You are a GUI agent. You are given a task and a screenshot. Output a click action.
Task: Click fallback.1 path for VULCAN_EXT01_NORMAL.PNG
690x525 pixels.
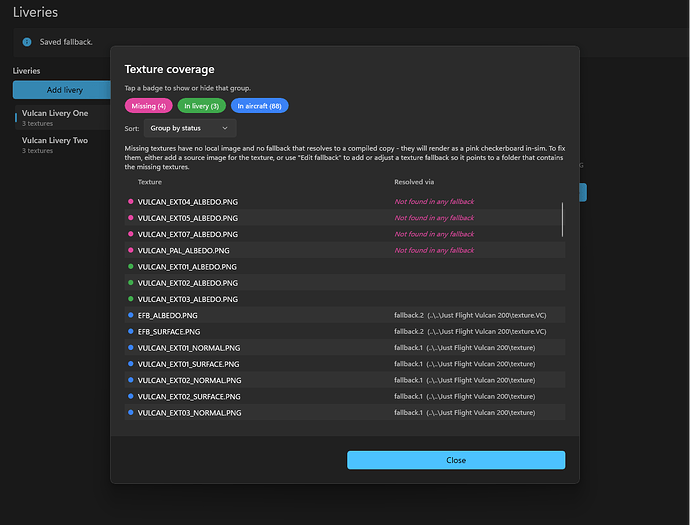click(x=465, y=348)
